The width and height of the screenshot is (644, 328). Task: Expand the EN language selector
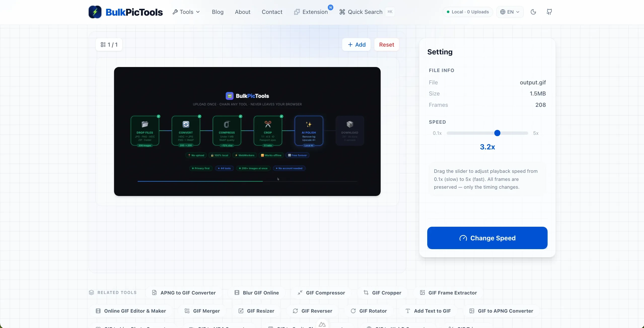coord(510,12)
